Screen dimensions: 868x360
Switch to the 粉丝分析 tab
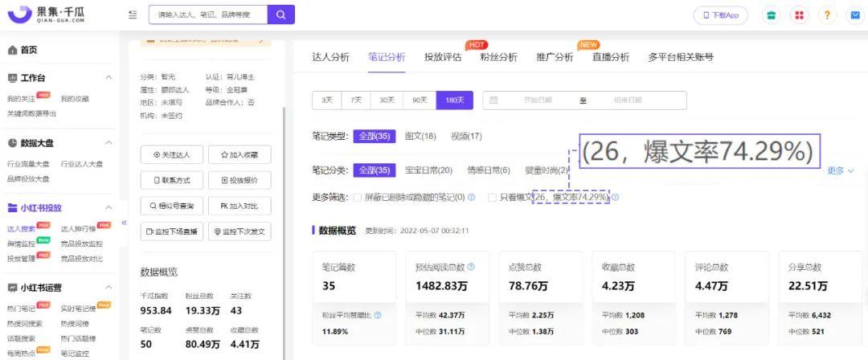pyautogui.click(x=498, y=57)
